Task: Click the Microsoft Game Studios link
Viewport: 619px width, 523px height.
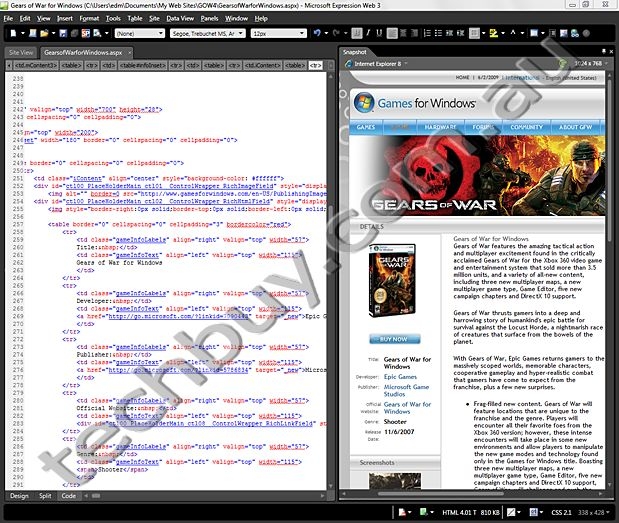Action: tap(406, 390)
